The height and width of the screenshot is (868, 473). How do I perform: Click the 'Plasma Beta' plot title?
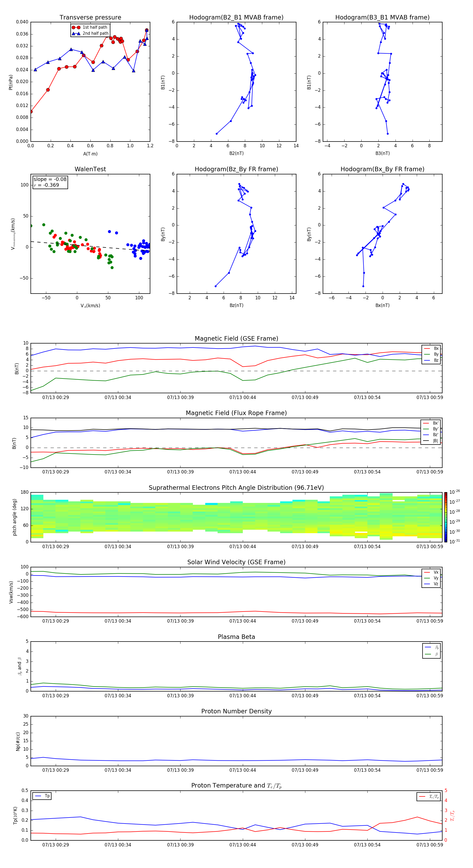click(236, 637)
